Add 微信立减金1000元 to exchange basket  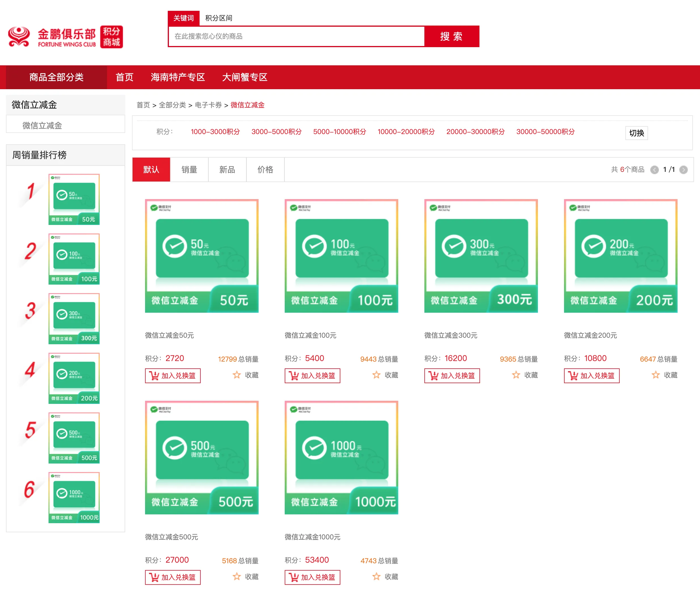pyautogui.click(x=312, y=577)
